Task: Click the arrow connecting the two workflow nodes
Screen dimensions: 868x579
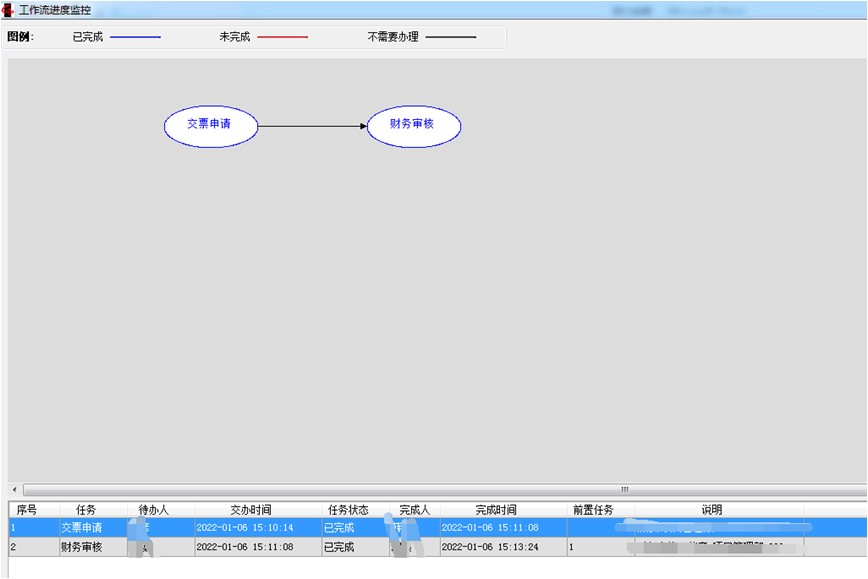Action: 310,126
